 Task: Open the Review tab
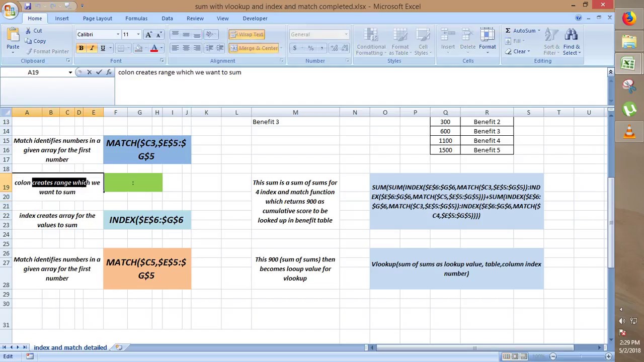point(195,18)
